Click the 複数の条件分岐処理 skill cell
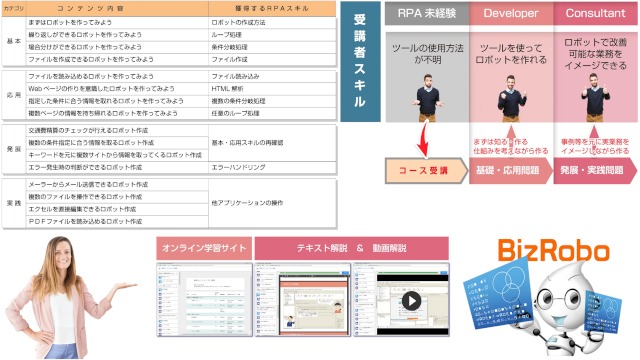The width and height of the screenshot is (640, 360). click(x=272, y=101)
